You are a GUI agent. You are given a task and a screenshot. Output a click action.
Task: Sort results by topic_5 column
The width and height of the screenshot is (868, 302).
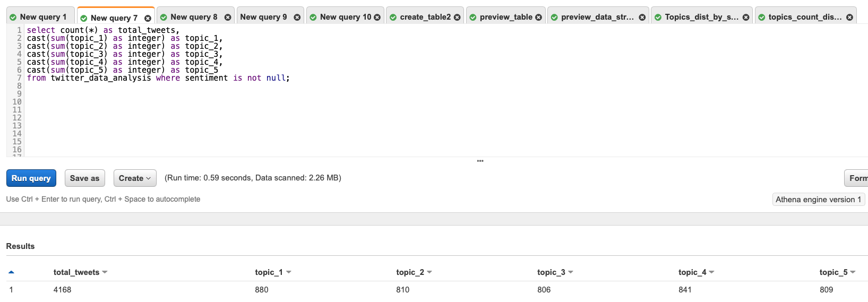[838, 272]
